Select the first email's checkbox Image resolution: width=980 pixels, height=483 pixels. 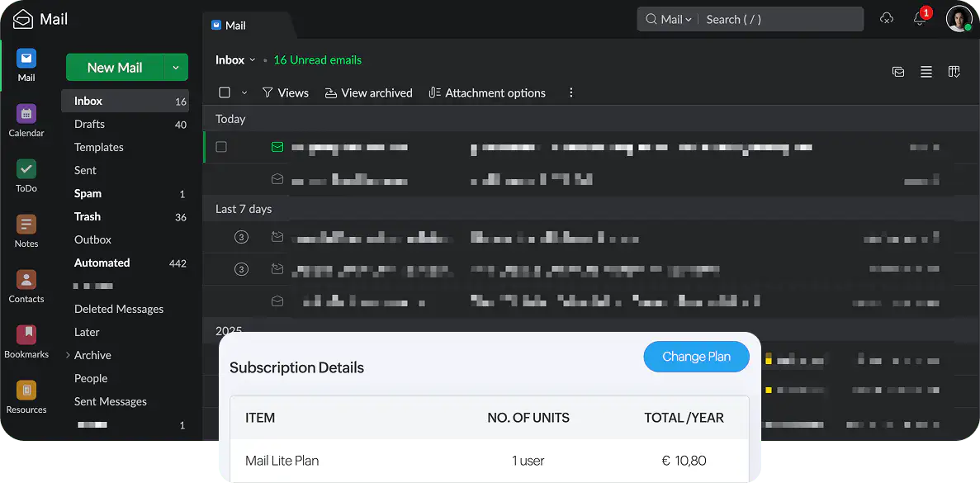(x=221, y=147)
